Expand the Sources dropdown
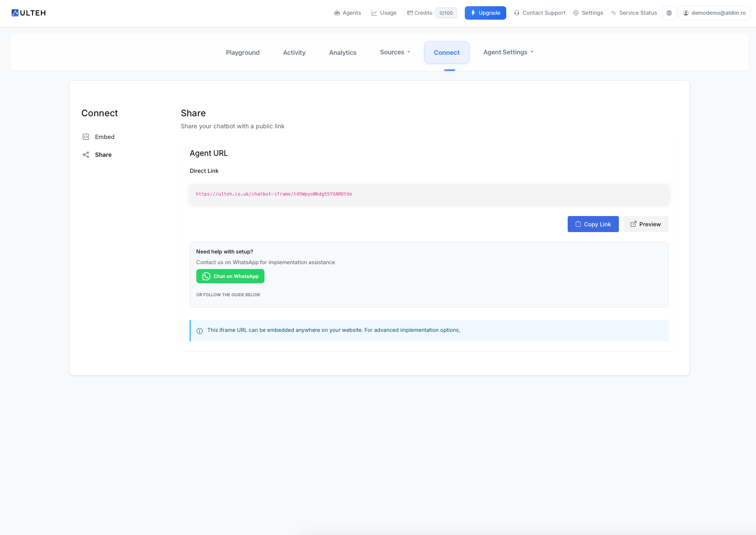756x535 pixels. (395, 52)
